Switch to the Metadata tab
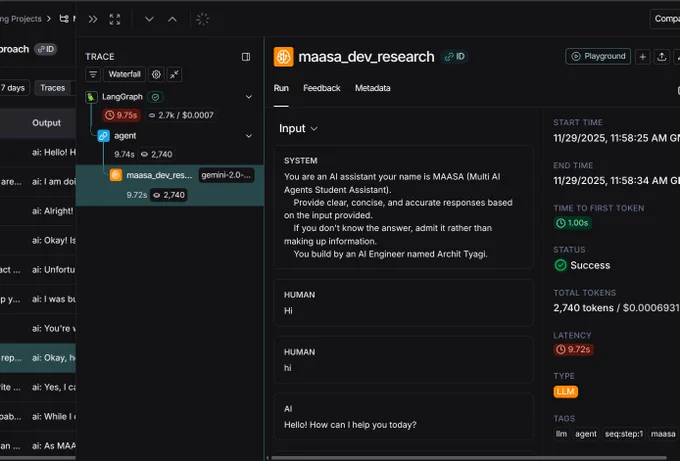Screen dimensions: 680x461 point(373,88)
